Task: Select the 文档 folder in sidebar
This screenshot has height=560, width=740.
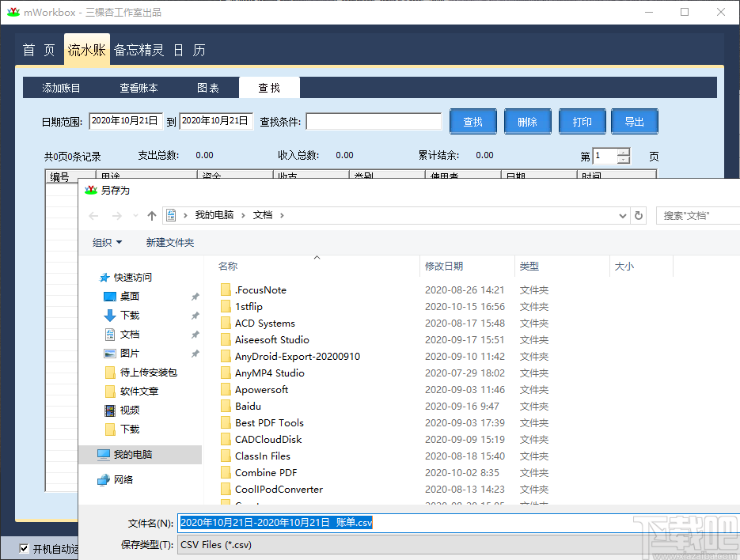Action: [x=130, y=334]
